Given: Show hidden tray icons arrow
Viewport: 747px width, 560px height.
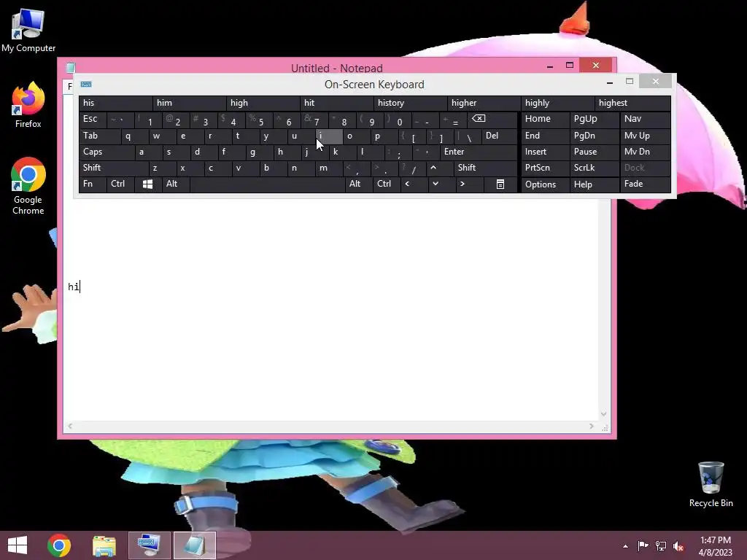Looking at the screenshot, I should point(625,546).
